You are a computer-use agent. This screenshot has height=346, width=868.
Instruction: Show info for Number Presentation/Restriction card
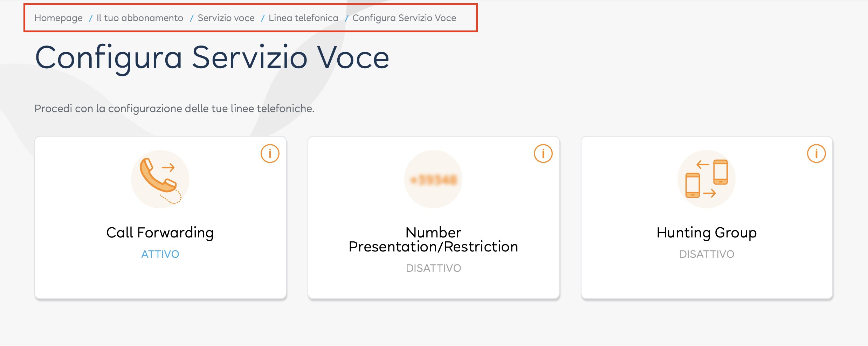click(543, 153)
